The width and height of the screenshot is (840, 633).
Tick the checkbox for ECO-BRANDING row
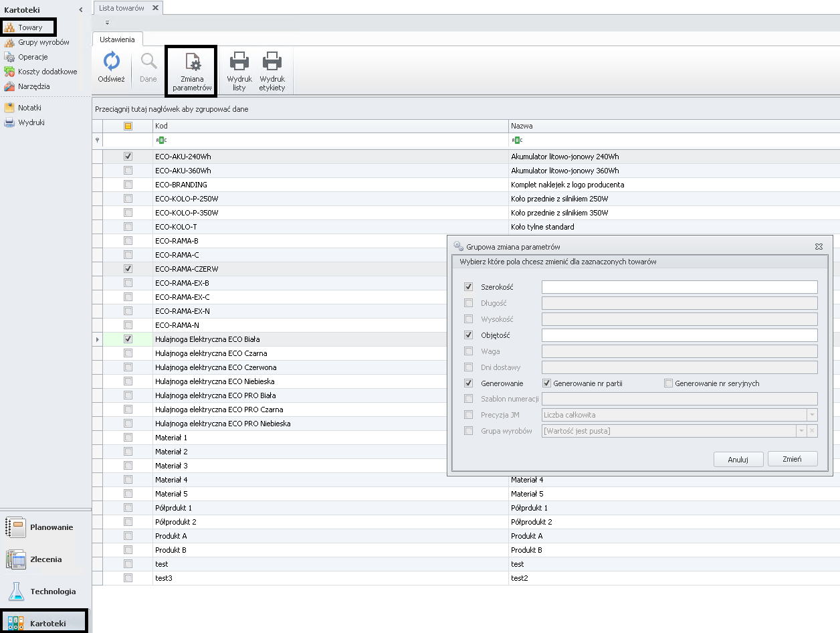point(128,185)
